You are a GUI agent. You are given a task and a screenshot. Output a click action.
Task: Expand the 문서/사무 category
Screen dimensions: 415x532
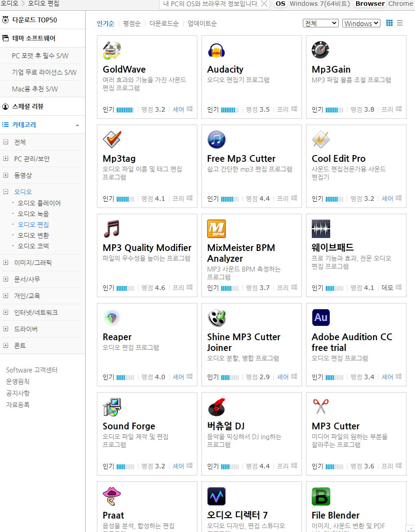[5, 279]
